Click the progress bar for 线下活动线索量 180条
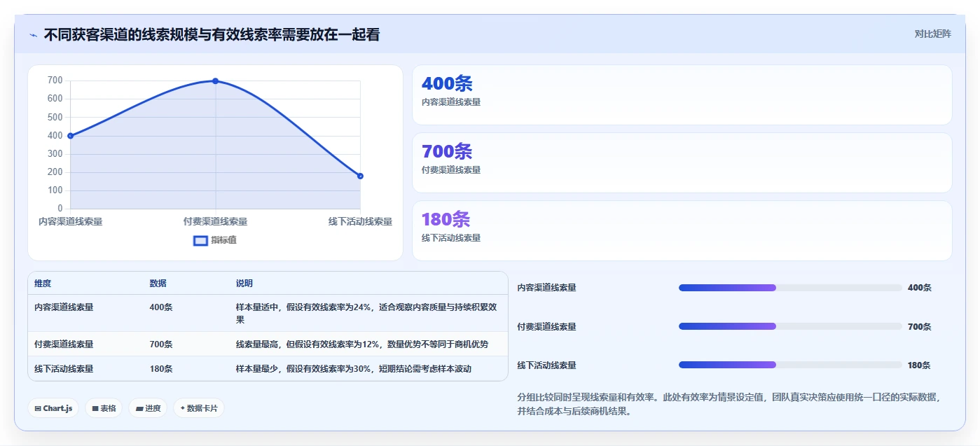 point(790,365)
